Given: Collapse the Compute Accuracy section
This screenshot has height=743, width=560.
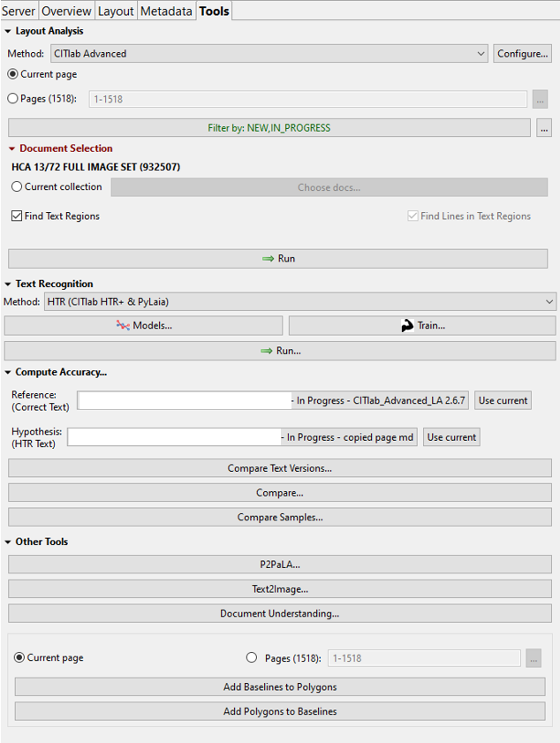Looking at the screenshot, I should point(9,373).
